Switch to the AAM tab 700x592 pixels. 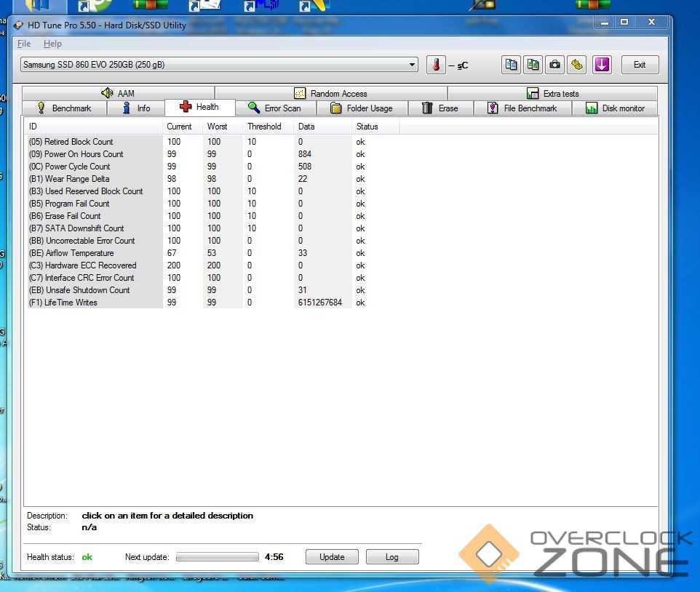pyautogui.click(x=118, y=93)
